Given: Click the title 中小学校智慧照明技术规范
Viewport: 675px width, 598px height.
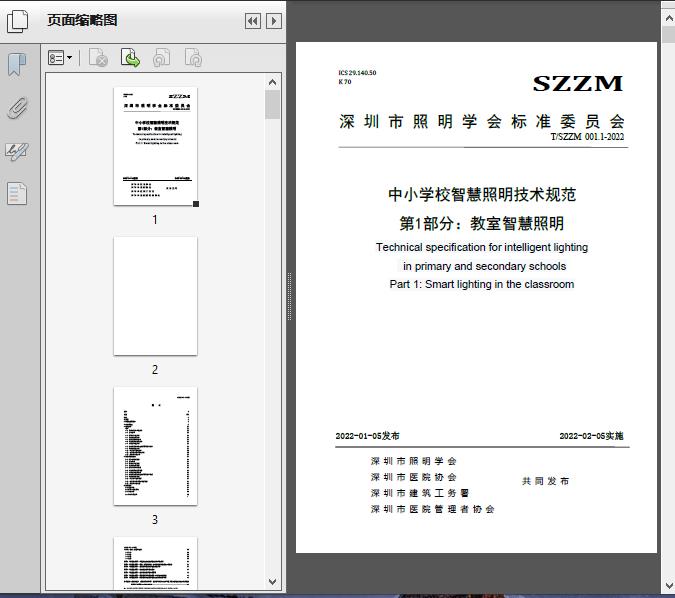Looking at the screenshot, I should (482, 195).
